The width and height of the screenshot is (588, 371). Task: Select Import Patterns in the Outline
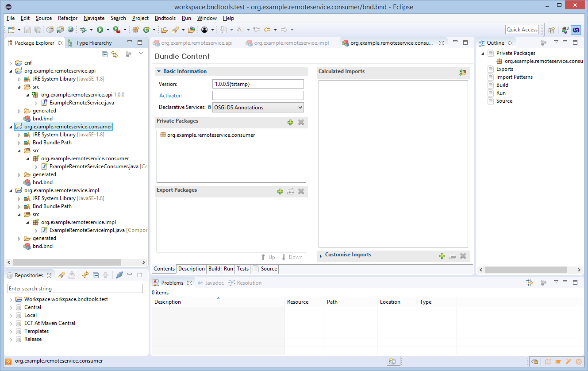(x=515, y=77)
